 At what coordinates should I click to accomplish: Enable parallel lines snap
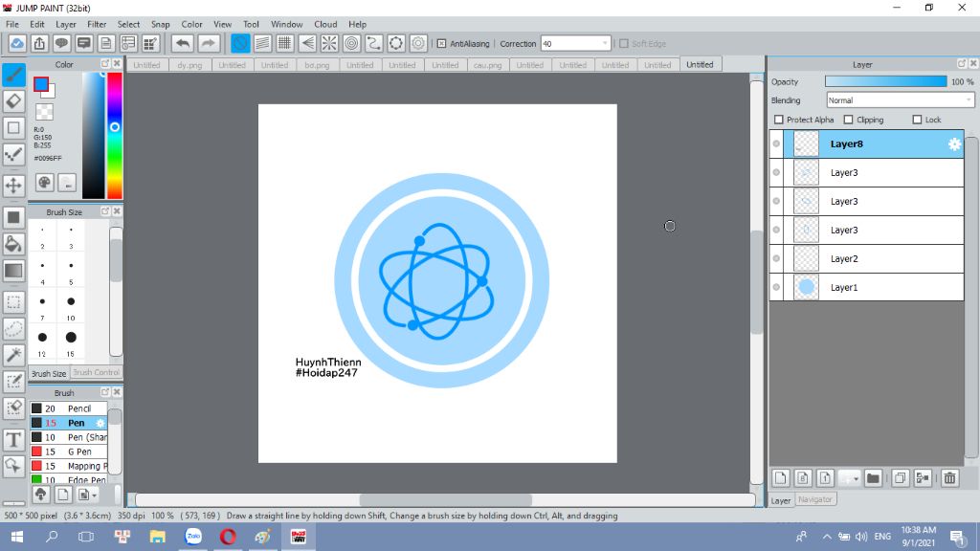click(x=262, y=43)
